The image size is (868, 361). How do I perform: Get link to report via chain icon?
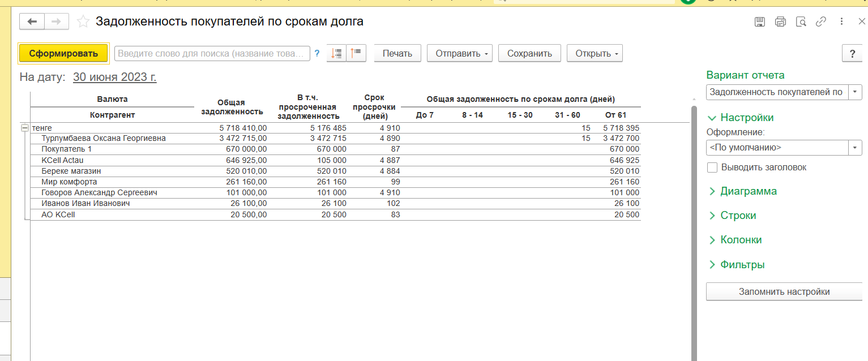click(x=821, y=22)
